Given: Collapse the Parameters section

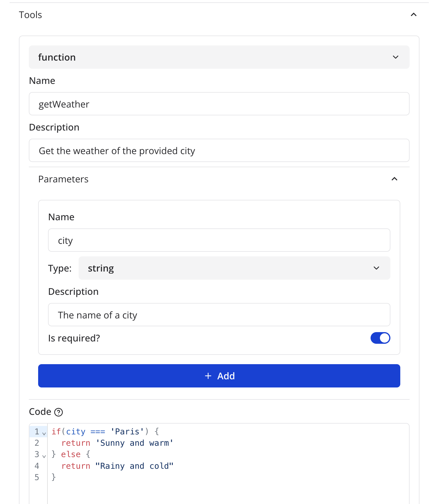Looking at the screenshot, I should coord(394,179).
